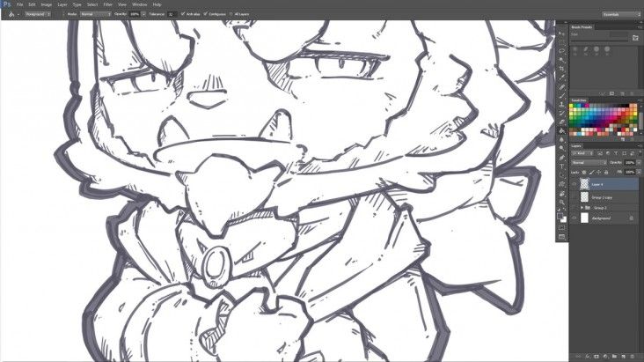Screen dimensions: 644x362
Task: Switch to the Brush Presets tab
Action: pos(582,27)
